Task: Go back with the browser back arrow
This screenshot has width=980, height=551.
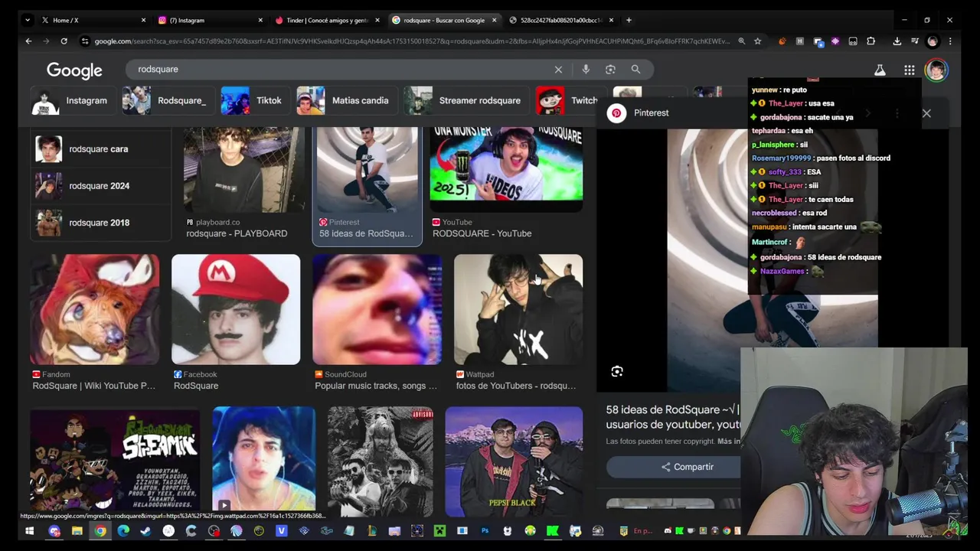Action: point(28,41)
